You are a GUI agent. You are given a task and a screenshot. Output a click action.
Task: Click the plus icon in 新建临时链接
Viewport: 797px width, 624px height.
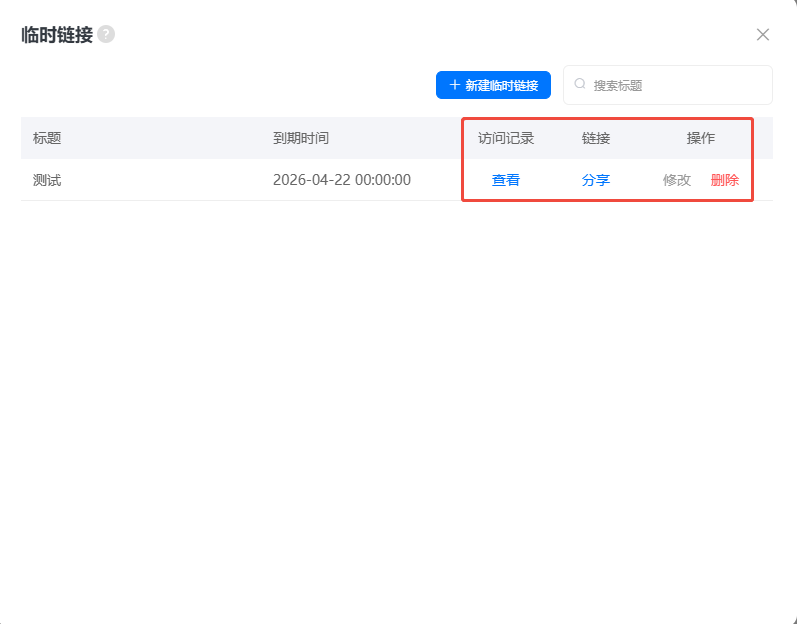pos(455,85)
